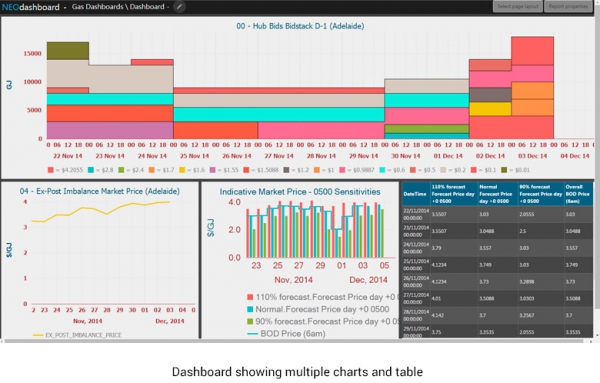Toggle EX_POST_IMBALANCE_PRICE series in legend
This screenshot has height=383, width=600.
(77, 335)
